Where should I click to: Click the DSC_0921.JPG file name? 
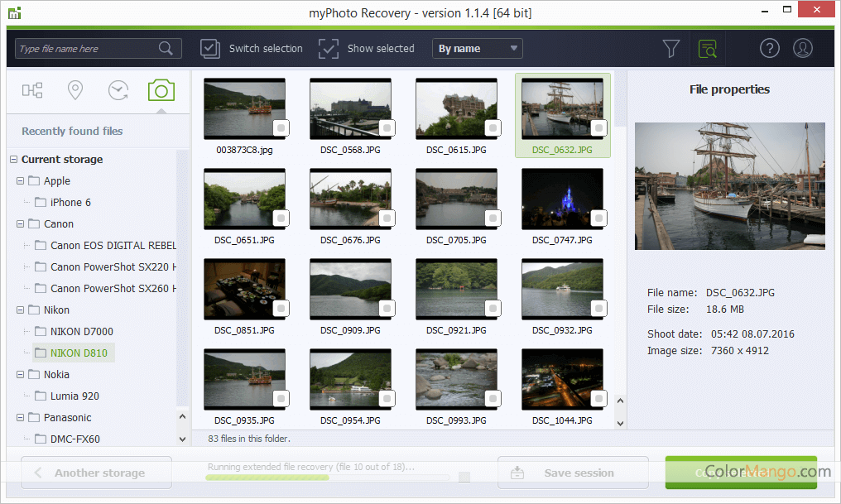(x=456, y=330)
